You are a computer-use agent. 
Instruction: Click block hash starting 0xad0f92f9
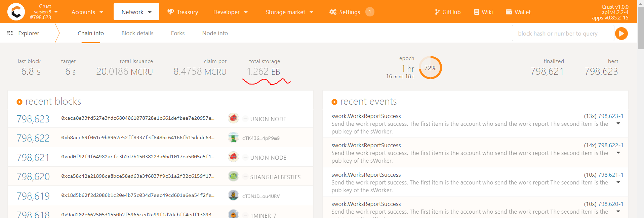pos(138,157)
